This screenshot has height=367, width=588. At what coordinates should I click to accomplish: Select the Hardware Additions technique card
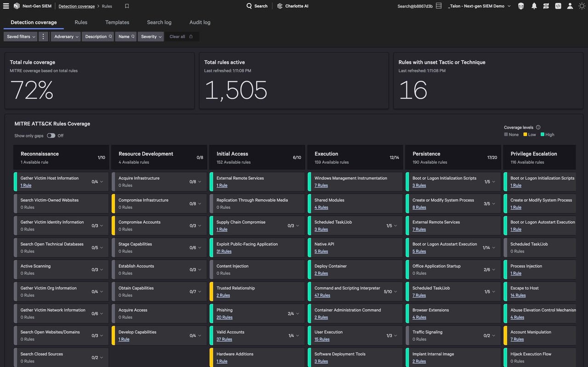point(257,357)
